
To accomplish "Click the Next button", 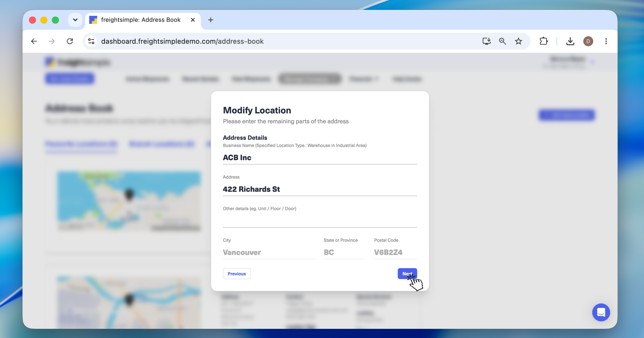I will pyautogui.click(x=407, y=274).
